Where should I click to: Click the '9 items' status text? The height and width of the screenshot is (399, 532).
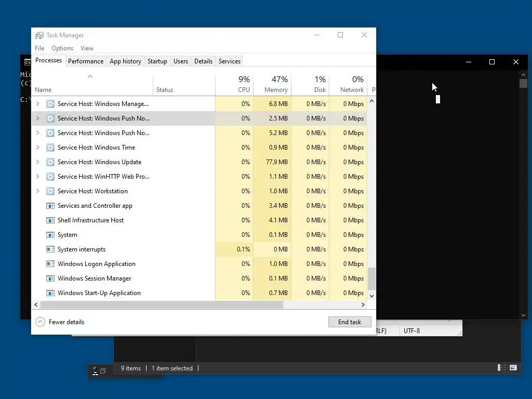[x=130, y=368]
